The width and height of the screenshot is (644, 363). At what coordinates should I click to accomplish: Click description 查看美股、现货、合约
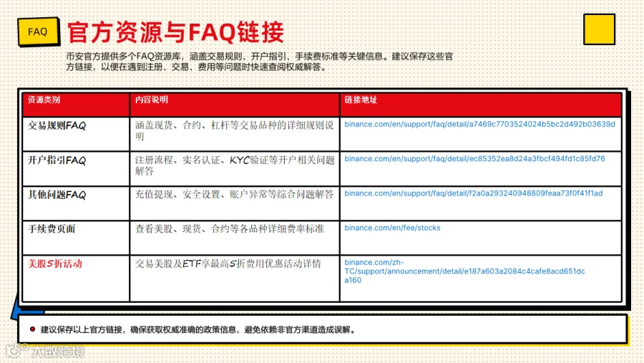point(230,229)
